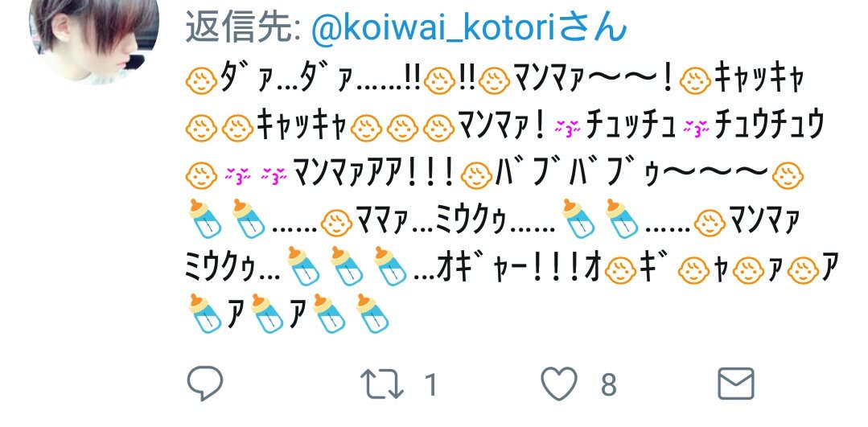Open the retweet count showing 1

pyautogui.click(x=430, y=384)
